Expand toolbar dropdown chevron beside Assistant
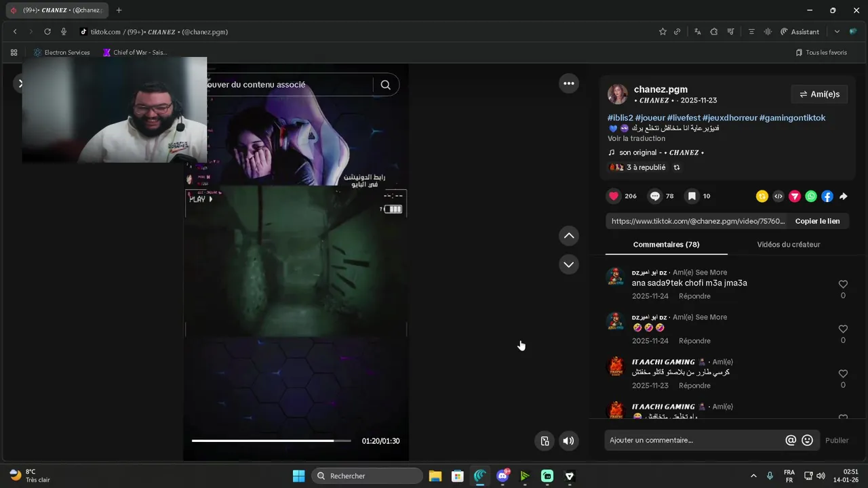 [x=837, y=32]
